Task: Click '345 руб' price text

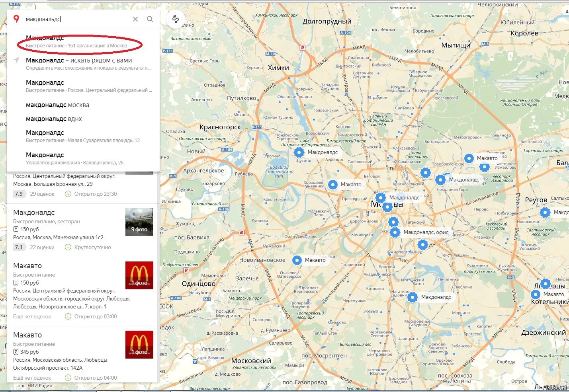Action: 29,352
